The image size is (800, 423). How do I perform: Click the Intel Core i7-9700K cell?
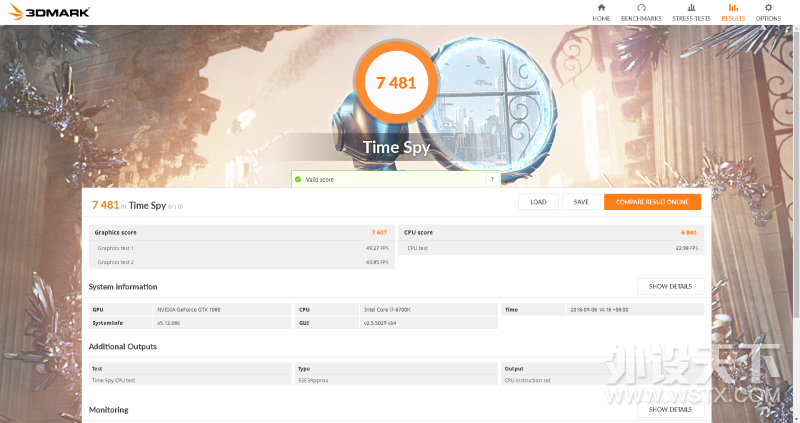coord(429,310)
